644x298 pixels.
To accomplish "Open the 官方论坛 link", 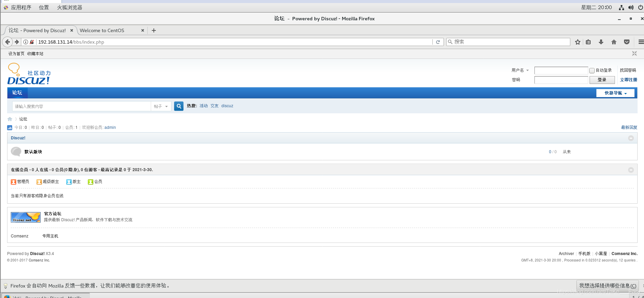I will pyautogui.click(x=53, y=214).
